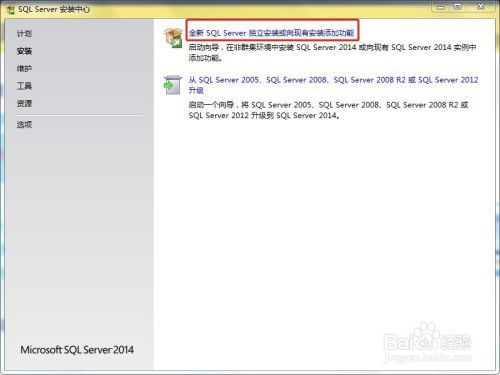Viewport: 500px width, 375px height.
Task: Click the upgrade from SQL Server icon
Action: [172, 85]
